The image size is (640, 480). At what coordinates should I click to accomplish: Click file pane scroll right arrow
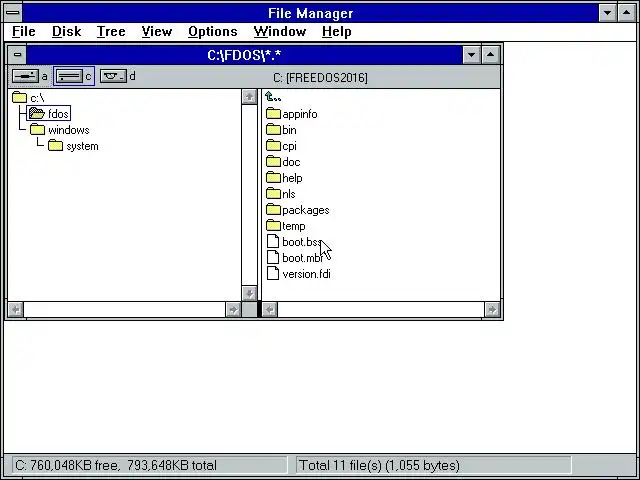[x=492, y=310]
